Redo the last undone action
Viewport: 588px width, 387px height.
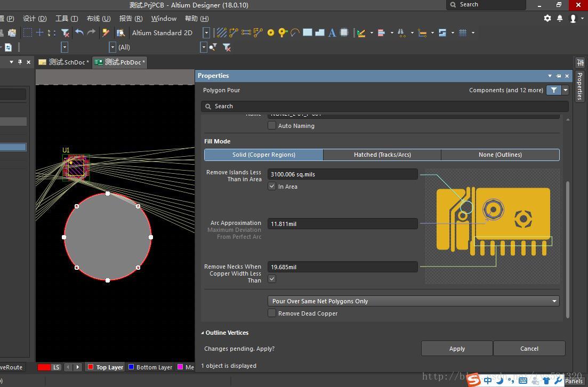tap(91, 33)
